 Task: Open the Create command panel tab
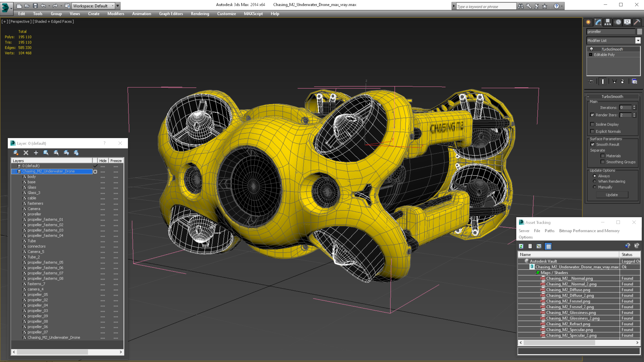588,22
